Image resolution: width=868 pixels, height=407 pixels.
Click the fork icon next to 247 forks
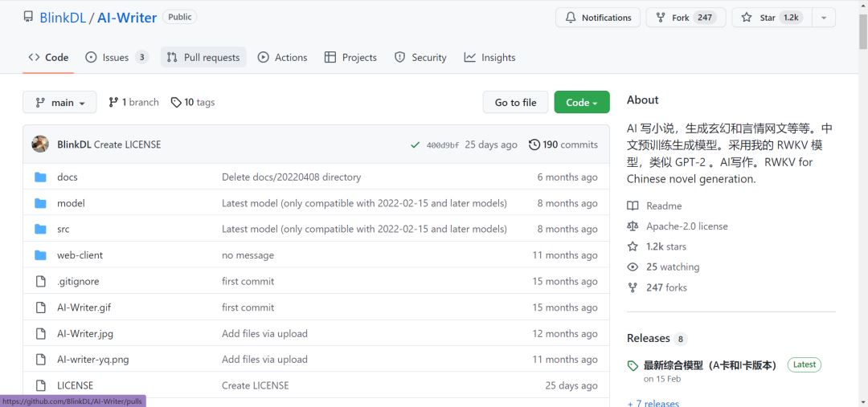[x=633, y=287]
